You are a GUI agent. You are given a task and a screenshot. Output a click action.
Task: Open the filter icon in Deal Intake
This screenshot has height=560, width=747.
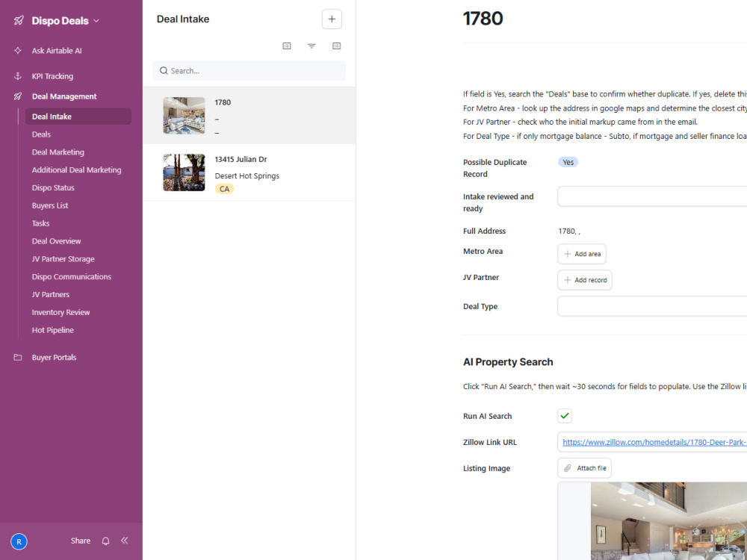pyautogui.click(x=311, y=46)
